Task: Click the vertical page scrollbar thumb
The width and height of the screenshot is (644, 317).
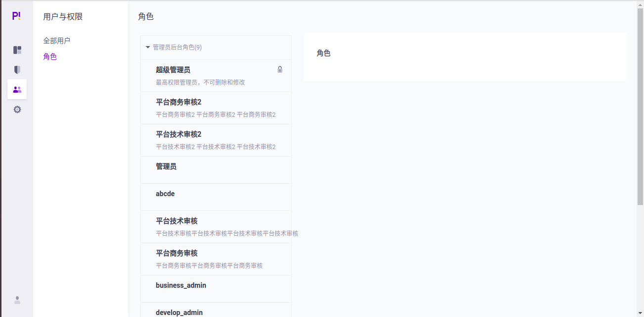Action: tap(641, 106)
